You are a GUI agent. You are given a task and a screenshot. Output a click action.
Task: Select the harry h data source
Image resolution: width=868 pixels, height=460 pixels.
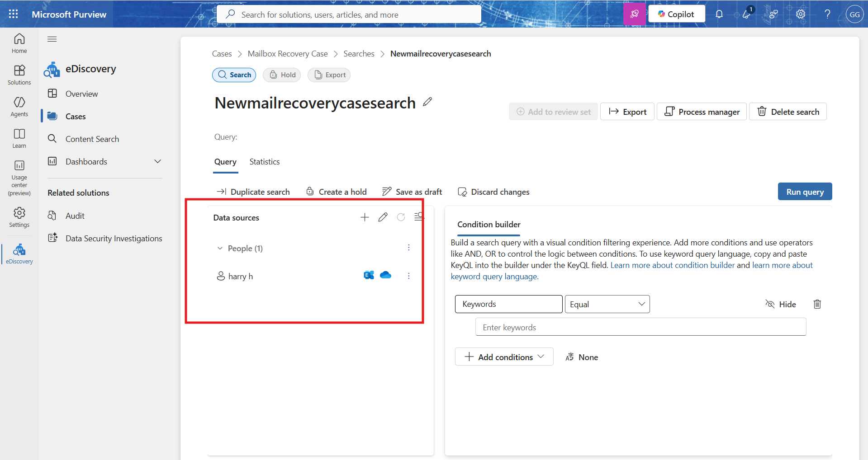pos(240,276)
